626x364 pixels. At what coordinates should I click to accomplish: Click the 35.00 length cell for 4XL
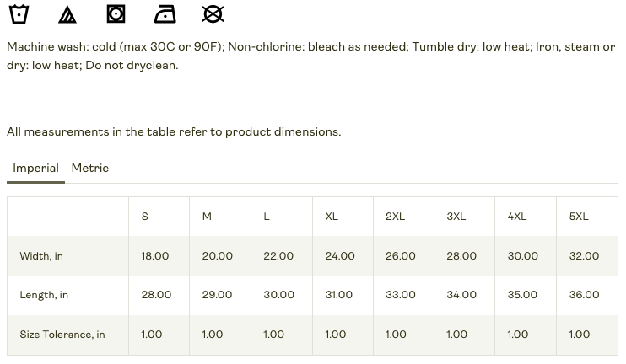point(522,295)
